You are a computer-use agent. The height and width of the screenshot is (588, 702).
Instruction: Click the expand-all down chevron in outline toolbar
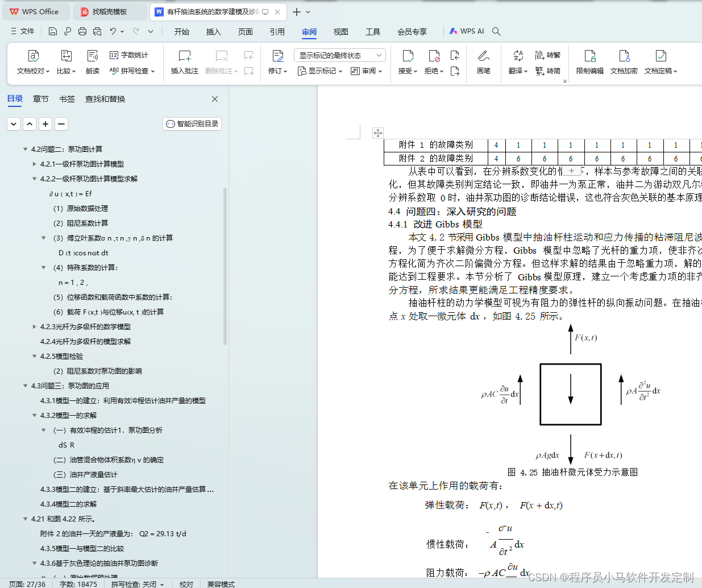14,124
